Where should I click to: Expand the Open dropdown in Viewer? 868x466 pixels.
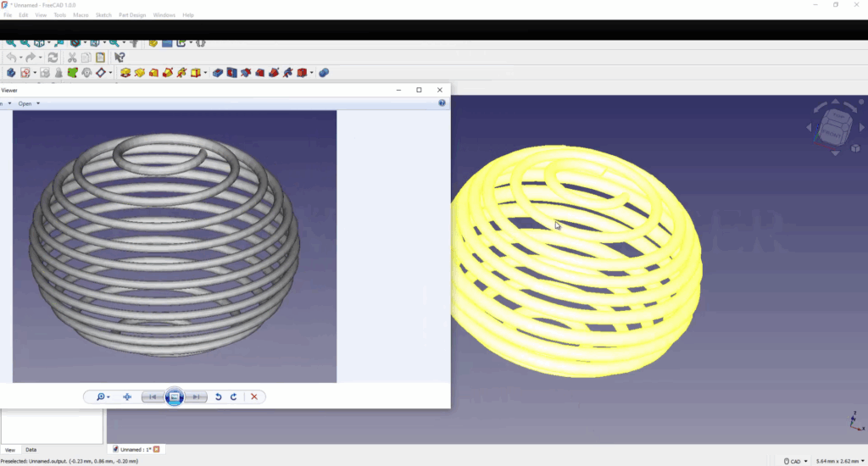pos(29,103)
